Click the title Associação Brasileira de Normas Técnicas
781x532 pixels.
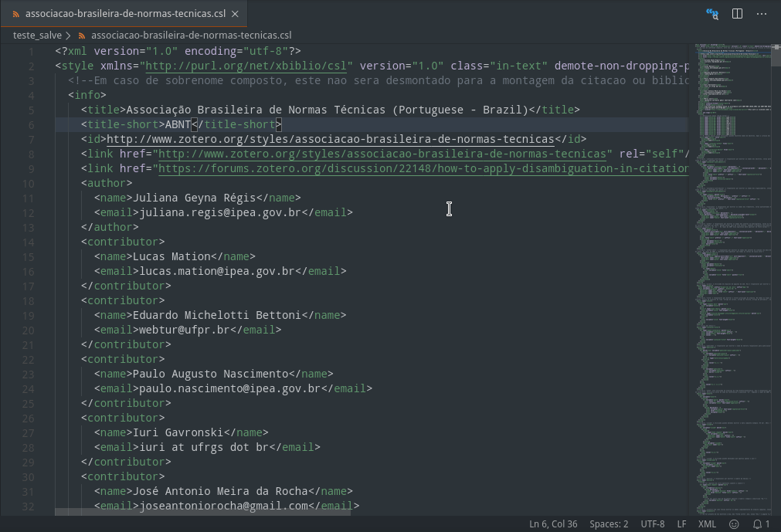click(x=256, y=110)
